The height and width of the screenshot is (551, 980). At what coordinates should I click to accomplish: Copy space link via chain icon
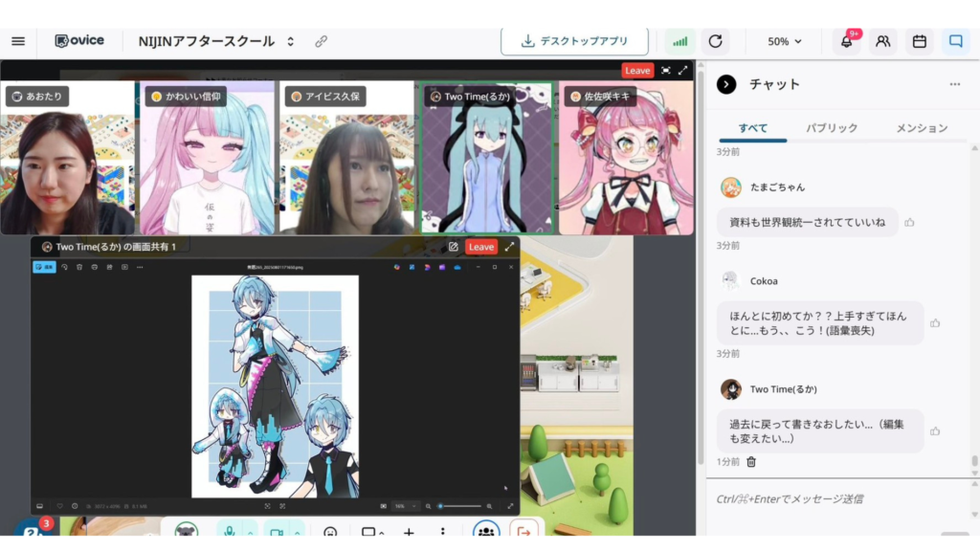322,41
